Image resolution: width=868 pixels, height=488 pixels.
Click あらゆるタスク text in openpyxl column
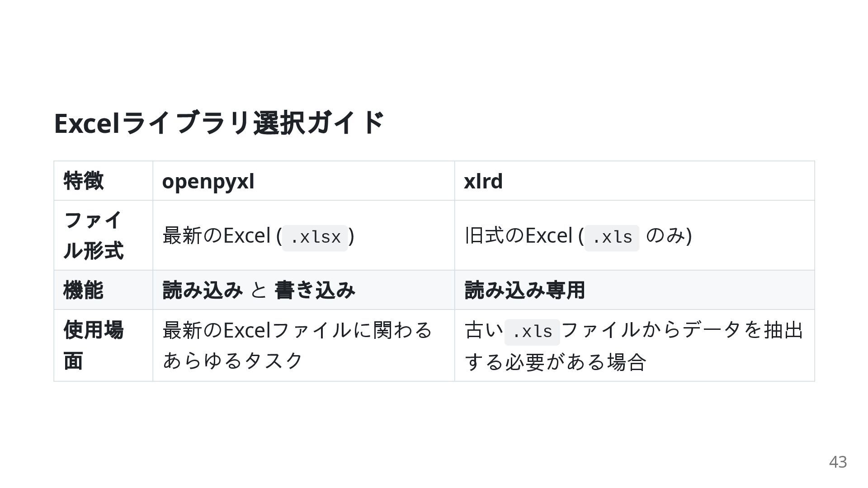click(x=232, y=361)
